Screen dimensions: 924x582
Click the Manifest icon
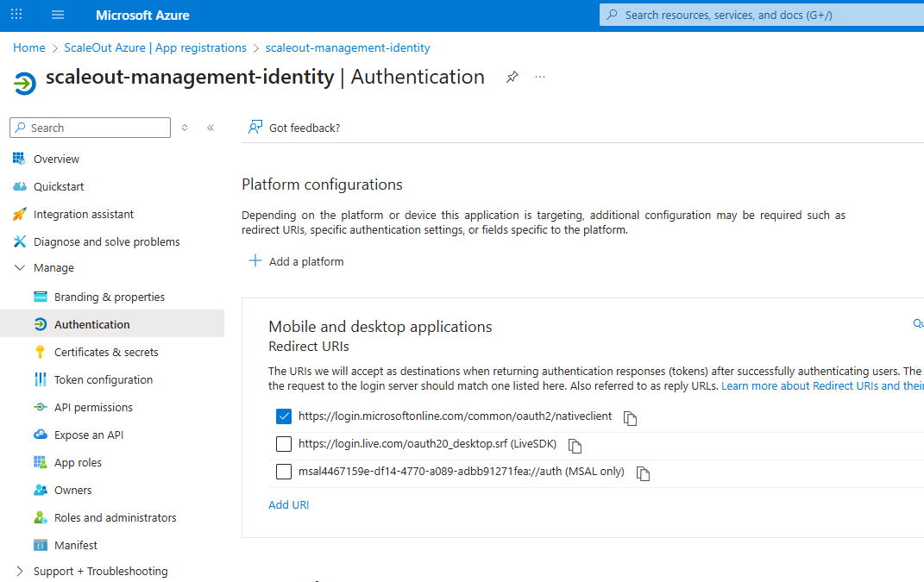pyautogui.click(x=40, y=545)
